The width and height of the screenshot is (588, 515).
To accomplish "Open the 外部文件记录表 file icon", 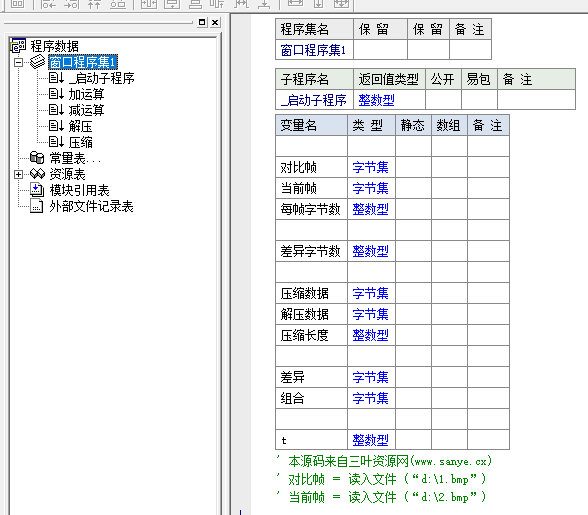I will (36, 206).
